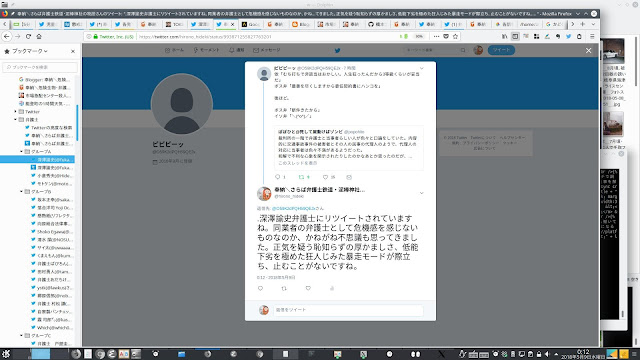This screenshot has height=360, width=640.
Task: Open the profile avatar menu in header
Action: [478, 50]
